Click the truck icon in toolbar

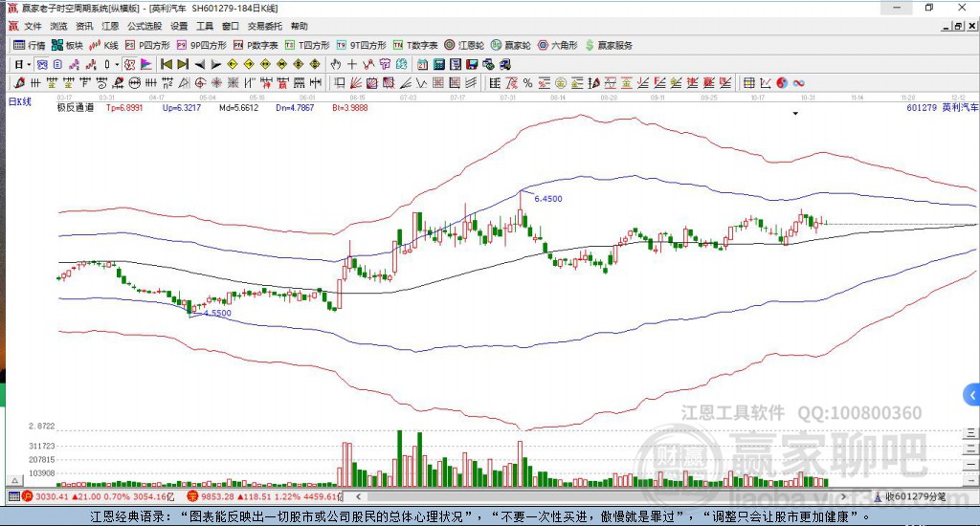tap(505, 64)
